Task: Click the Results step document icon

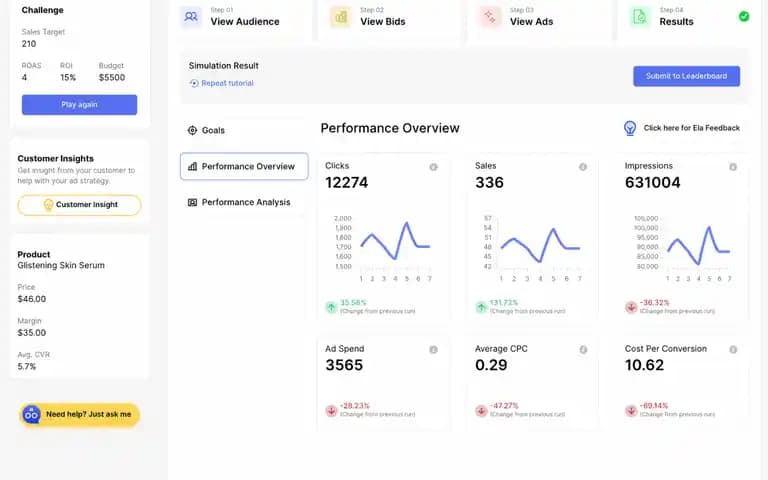Action: (640, 17)
